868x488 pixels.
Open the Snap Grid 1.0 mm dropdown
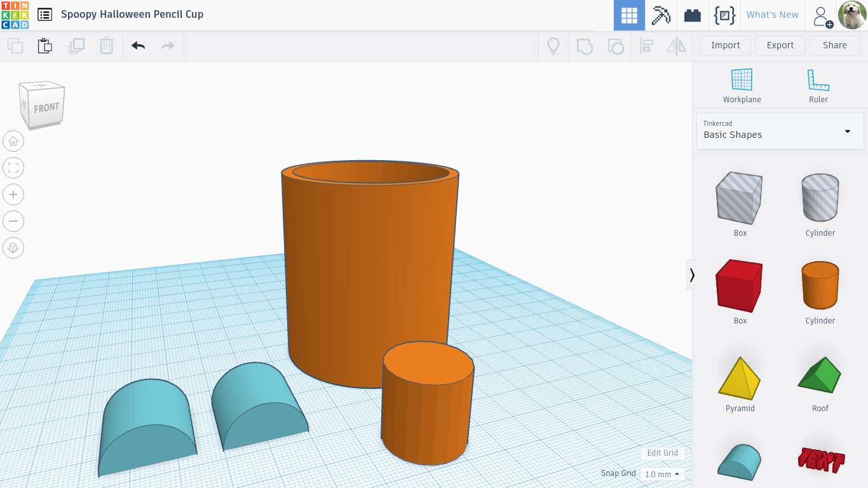pos(662,474)
